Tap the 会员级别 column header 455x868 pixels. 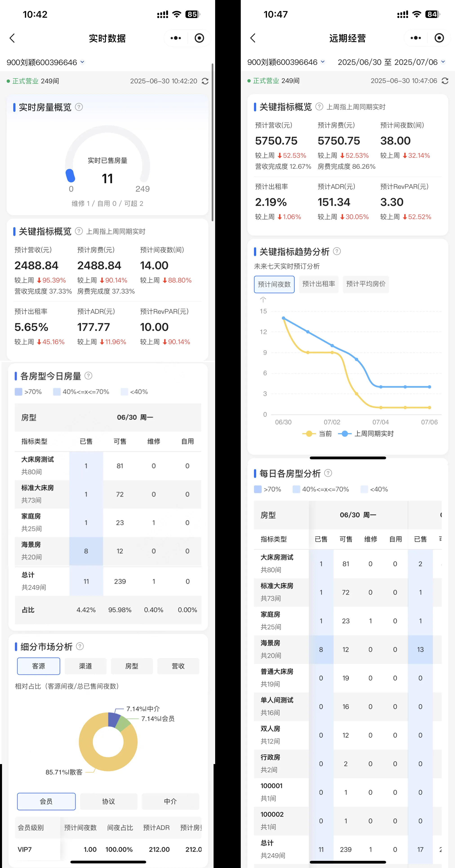pos(31,828)
